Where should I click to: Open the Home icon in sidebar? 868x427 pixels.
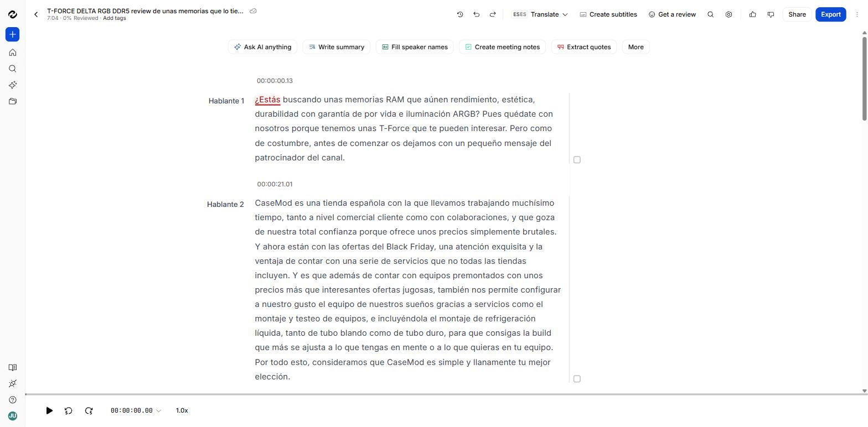pyautogui.click(x=12, y=53)
